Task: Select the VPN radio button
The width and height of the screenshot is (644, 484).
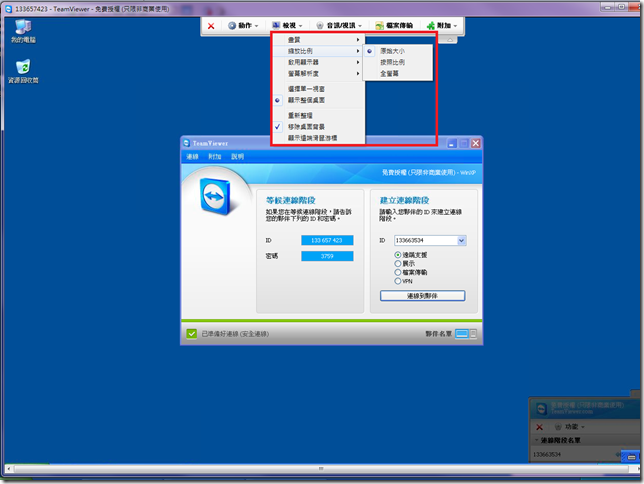Action: pyautogui.click(x=398, y=281)
